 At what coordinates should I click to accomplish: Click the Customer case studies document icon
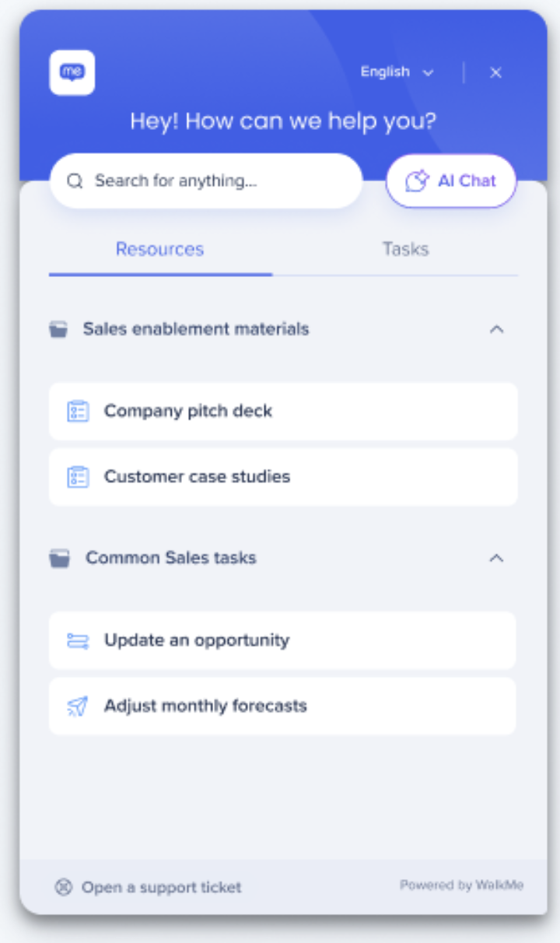pyautogui.click(x=78, y=476)
